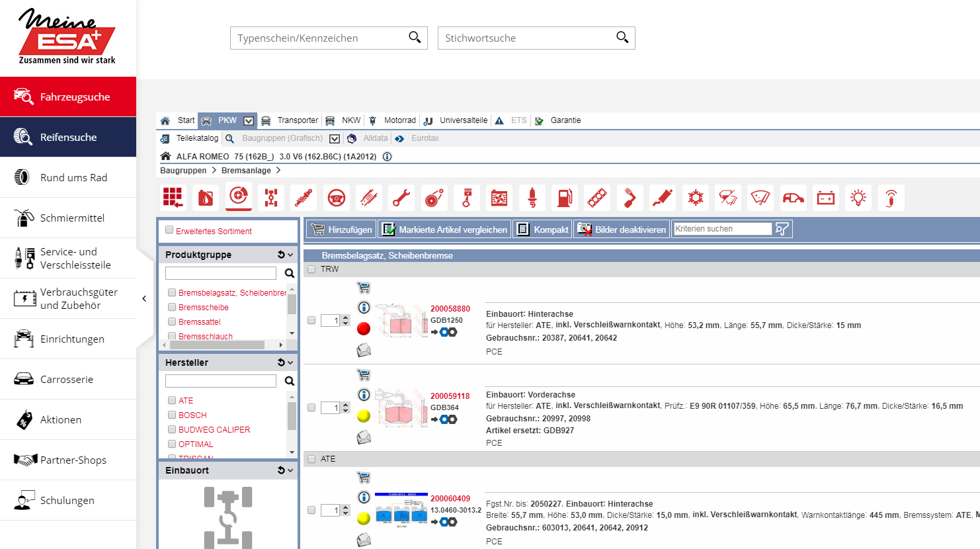980x549 pixels.
Task: Tick the checkbox for article 200059118
Action: [x=311, y=407]
